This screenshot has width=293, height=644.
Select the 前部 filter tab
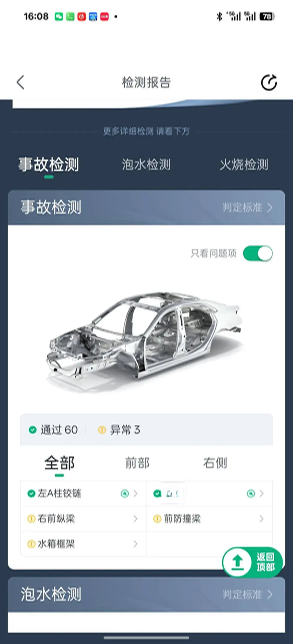point(137,463)
